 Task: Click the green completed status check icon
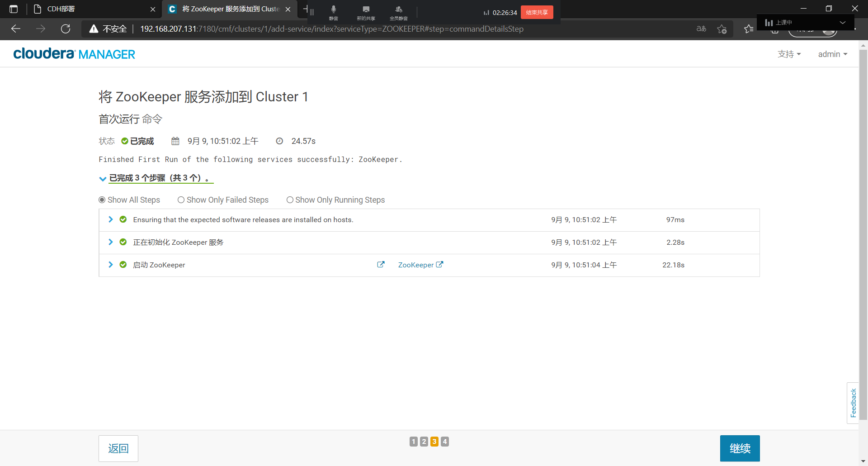(x=125, y=141)
